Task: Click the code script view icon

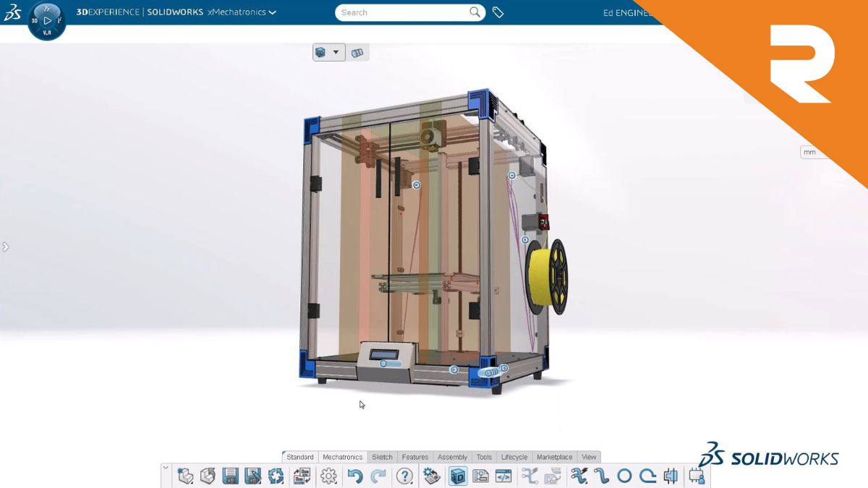Action: pos(503,476)
